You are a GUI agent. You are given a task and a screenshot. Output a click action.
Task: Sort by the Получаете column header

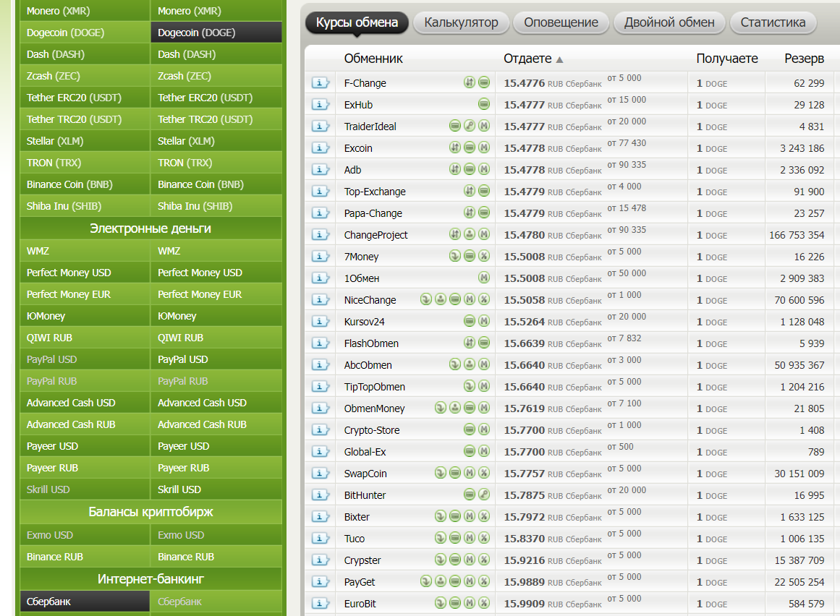[727, 59]
